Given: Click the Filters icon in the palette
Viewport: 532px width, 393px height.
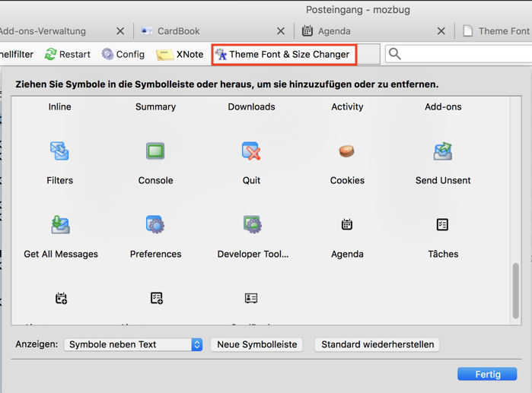Looking at the screenshot, I should pos(59,151).
